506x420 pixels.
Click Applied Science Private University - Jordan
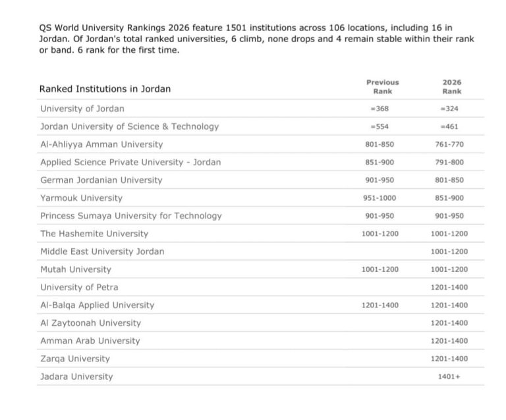point(130,162)
